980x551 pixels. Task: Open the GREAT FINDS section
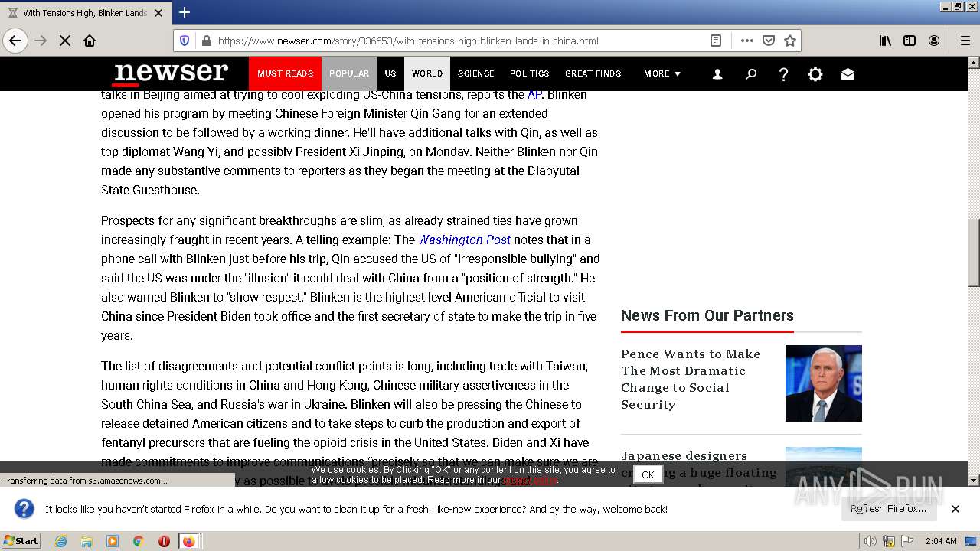593,73
